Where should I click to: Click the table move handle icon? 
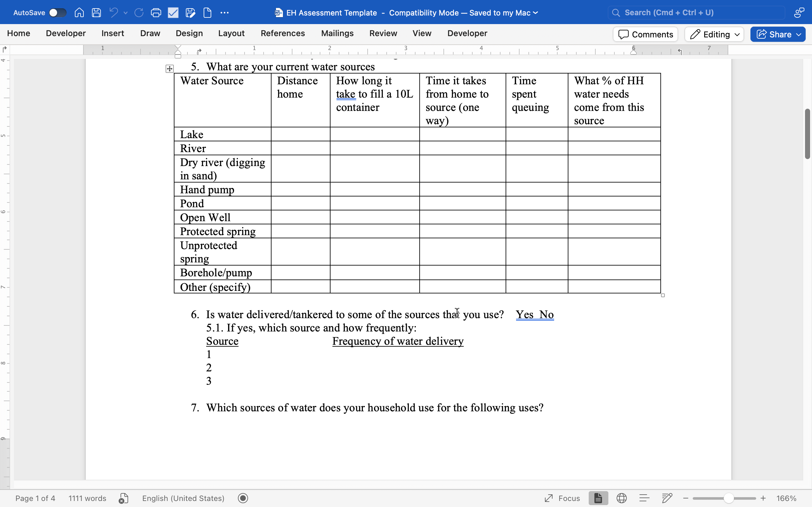170,69
